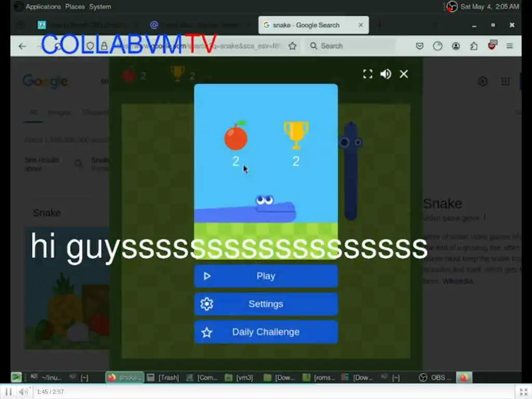Screen dimensions: 532x399
Task: Open the Pocket save icon
Action: [420, 46]
